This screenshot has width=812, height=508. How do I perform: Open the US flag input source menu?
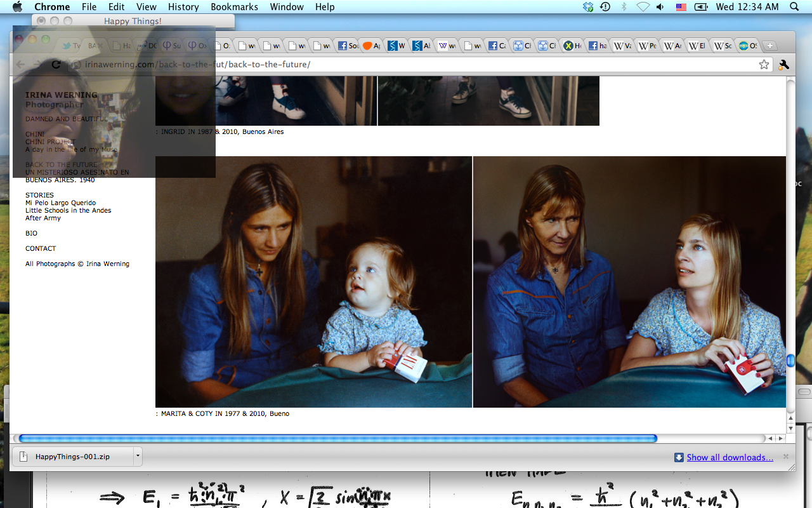click(681, 7)
